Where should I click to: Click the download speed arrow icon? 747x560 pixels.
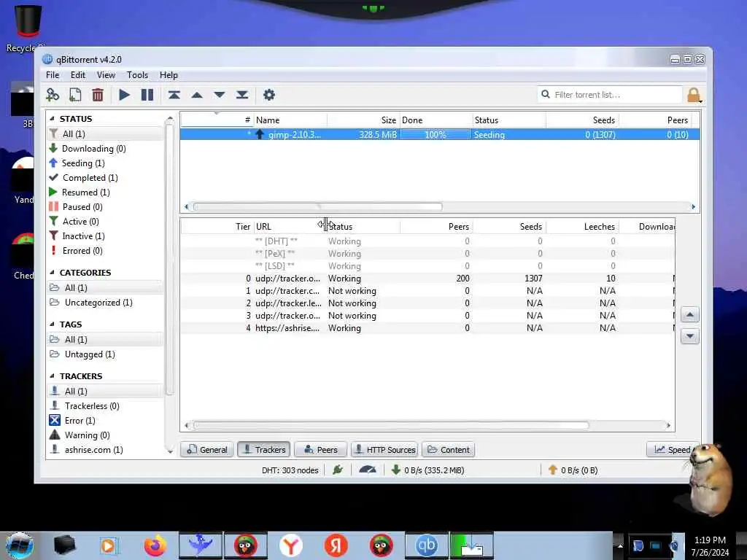395,470
